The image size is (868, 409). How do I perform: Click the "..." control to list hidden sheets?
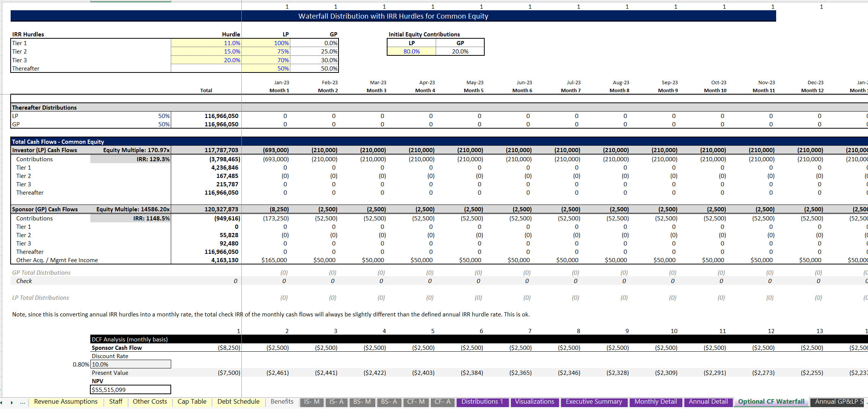pos(23,402)
